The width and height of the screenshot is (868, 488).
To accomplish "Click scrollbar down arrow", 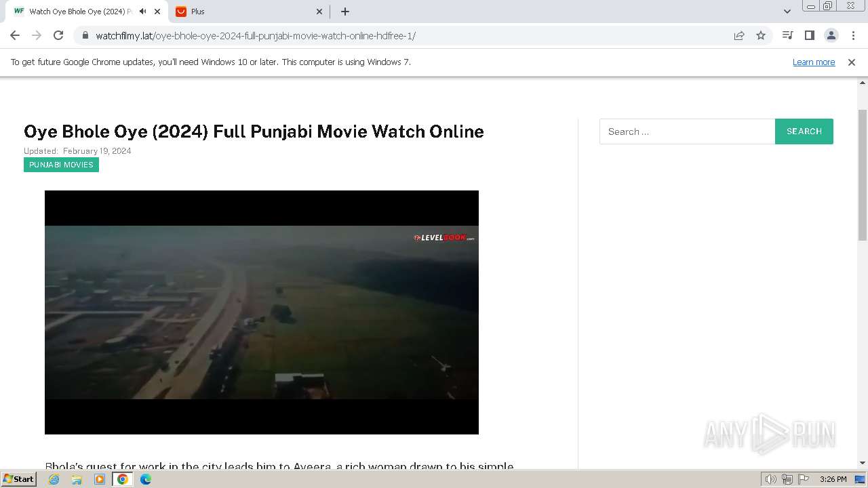I will point(863,463).
